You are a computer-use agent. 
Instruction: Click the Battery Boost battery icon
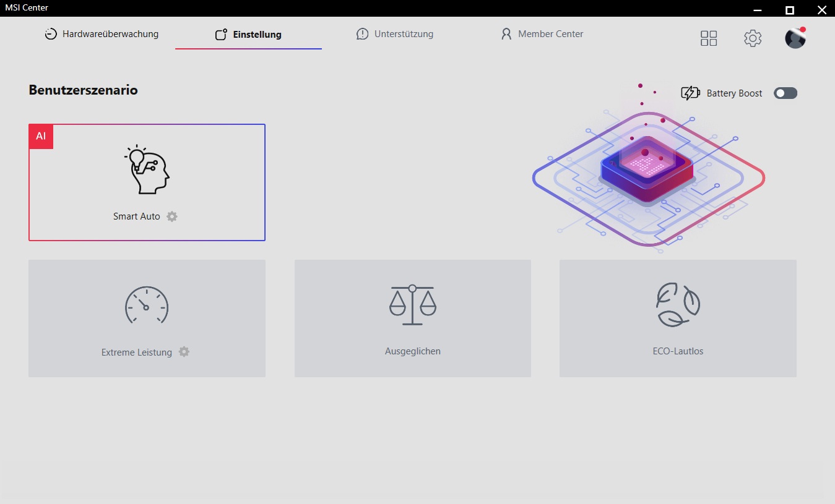690,93
